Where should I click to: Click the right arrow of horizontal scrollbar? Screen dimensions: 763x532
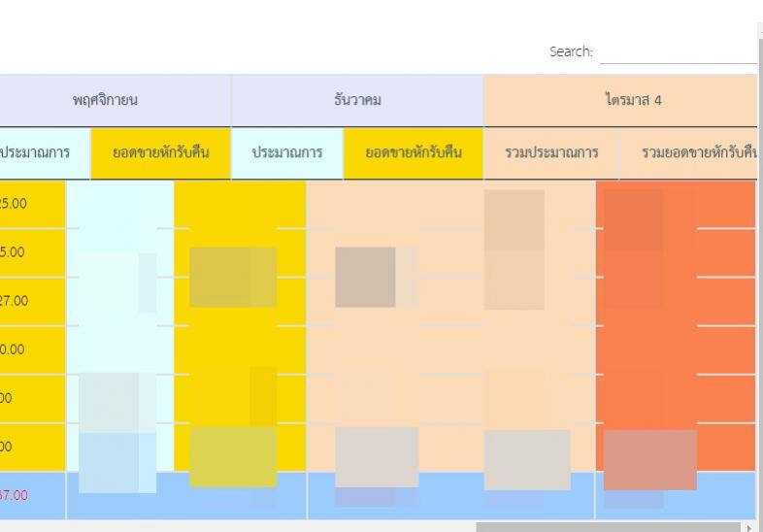tap(747, 527)
